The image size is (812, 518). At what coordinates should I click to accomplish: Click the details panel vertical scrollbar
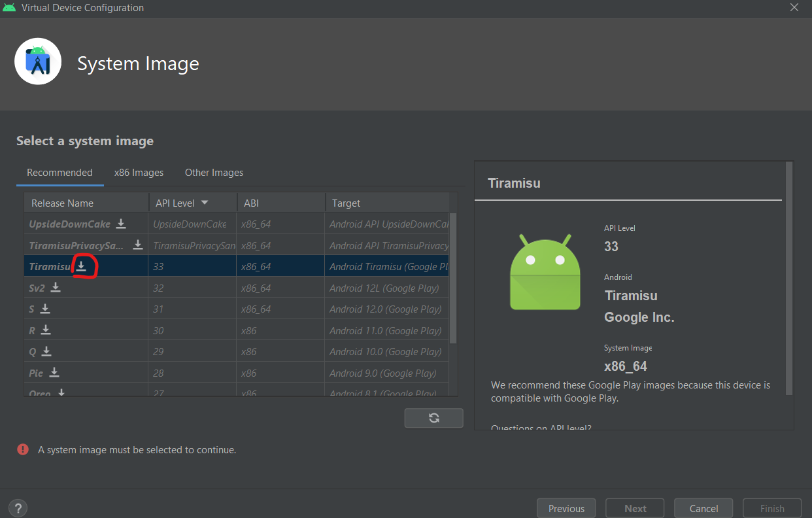pyautogui.click(x=789, y=279)
